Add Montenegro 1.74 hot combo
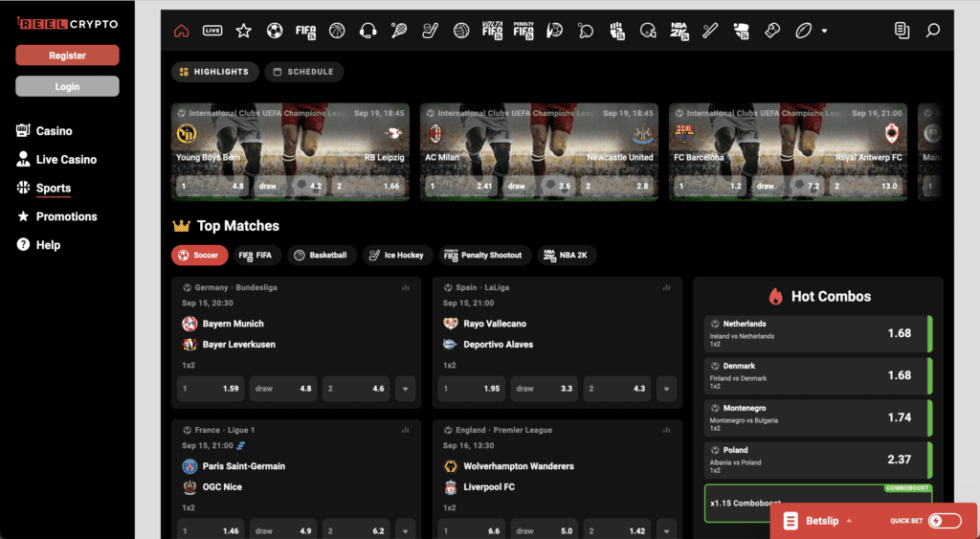980x539 pixels. 818,417
